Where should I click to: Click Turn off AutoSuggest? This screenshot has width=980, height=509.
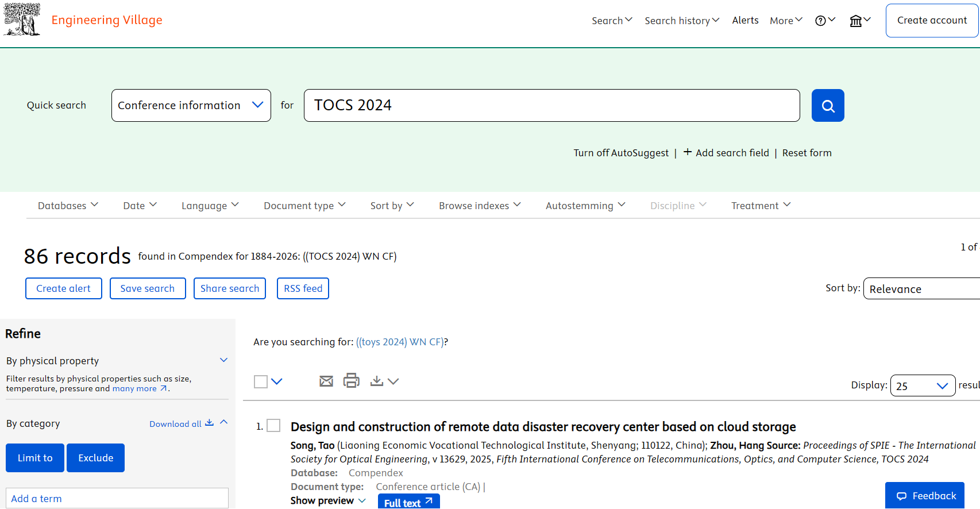[621, 153]
